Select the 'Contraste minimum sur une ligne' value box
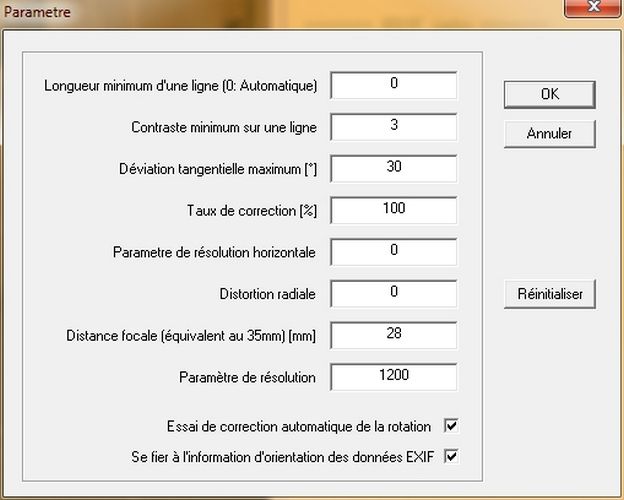The image size is (624, 500). [x=393, y=127]
